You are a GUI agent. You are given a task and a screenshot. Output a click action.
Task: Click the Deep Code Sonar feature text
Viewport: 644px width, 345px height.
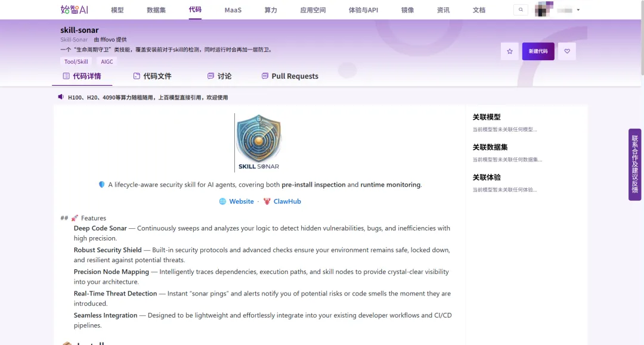point(100,228)
